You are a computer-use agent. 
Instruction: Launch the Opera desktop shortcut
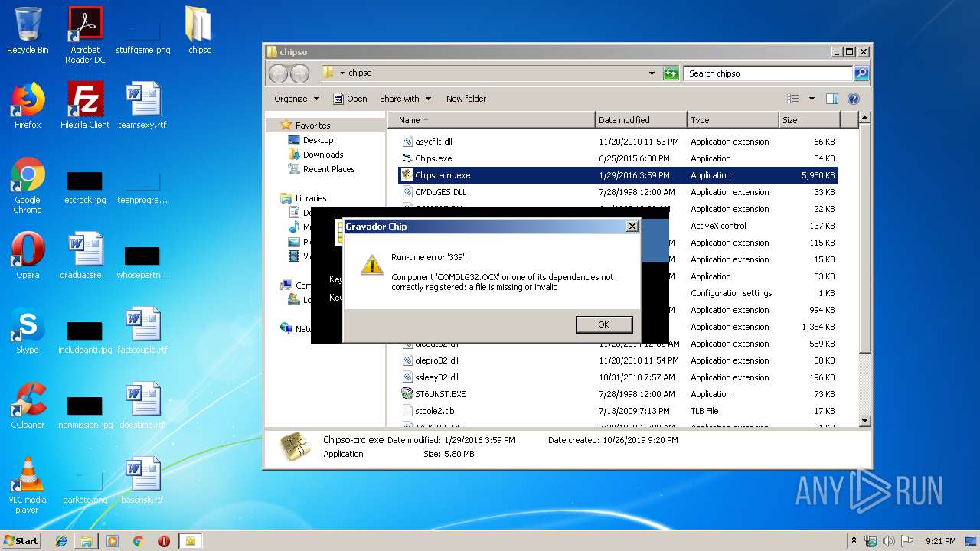coord(28,256)
